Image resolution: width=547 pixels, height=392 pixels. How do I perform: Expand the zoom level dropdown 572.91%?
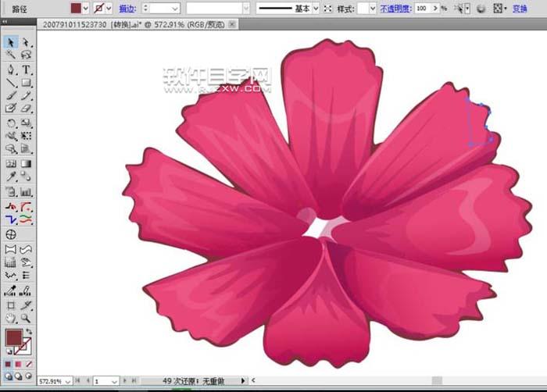point(68,381)
